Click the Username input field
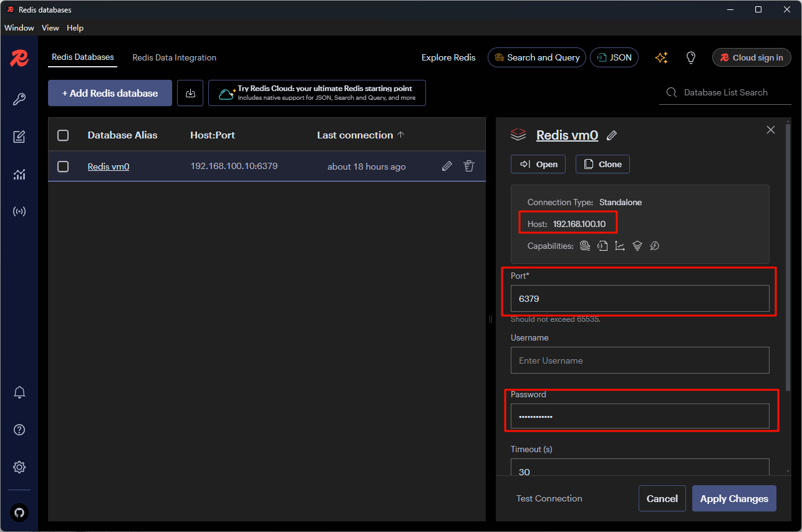The width and height of the screenshot is (802, 532). pyautogui.click(x=639, y=360)
